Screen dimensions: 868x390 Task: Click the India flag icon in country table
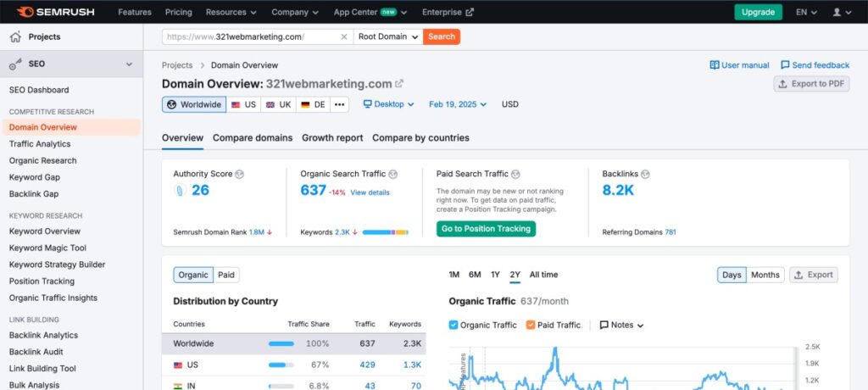(178, 386)
